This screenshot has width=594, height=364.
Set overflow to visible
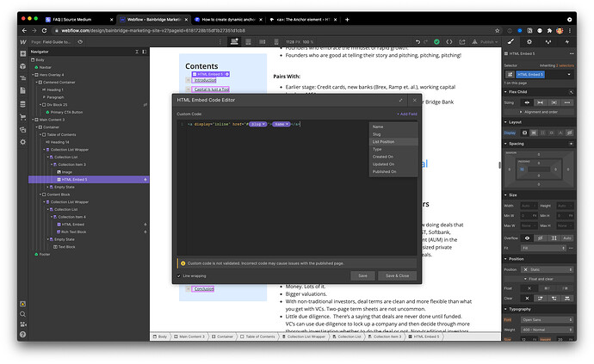click(x=527, y=238)
